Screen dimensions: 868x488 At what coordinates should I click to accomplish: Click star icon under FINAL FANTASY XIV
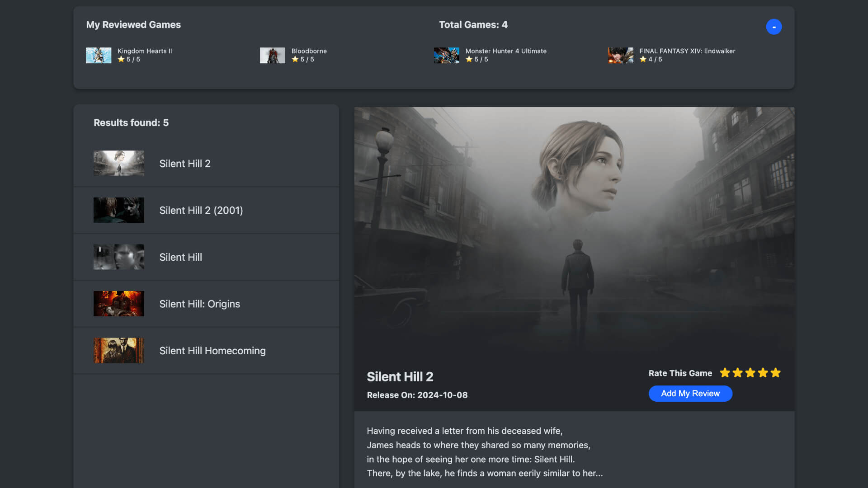643,59
